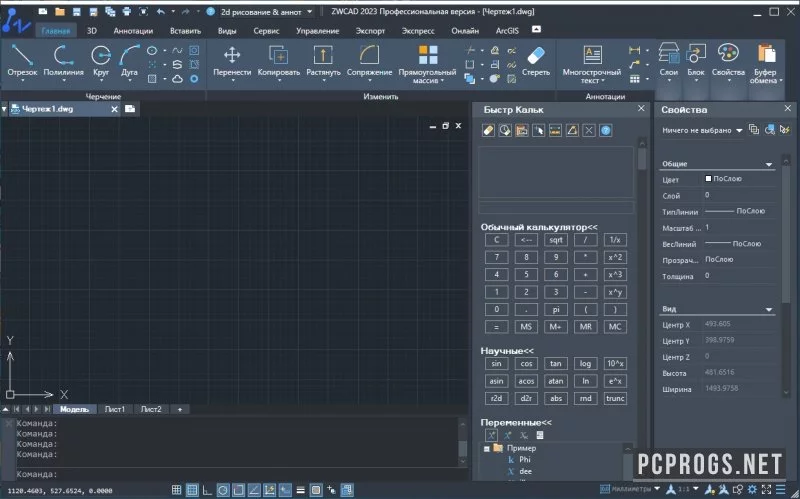Add a new layout with plus tab

click(180, 409)
